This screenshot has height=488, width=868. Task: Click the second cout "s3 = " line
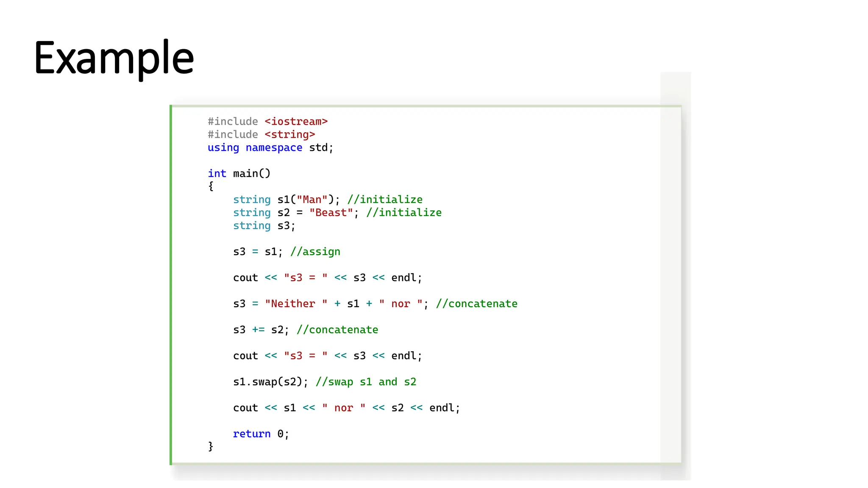tap(328, 356)
